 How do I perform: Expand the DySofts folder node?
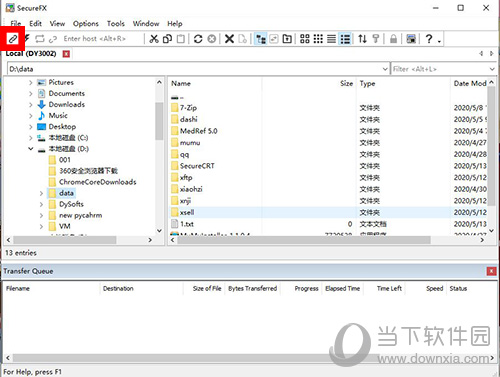tap(41, 204)
